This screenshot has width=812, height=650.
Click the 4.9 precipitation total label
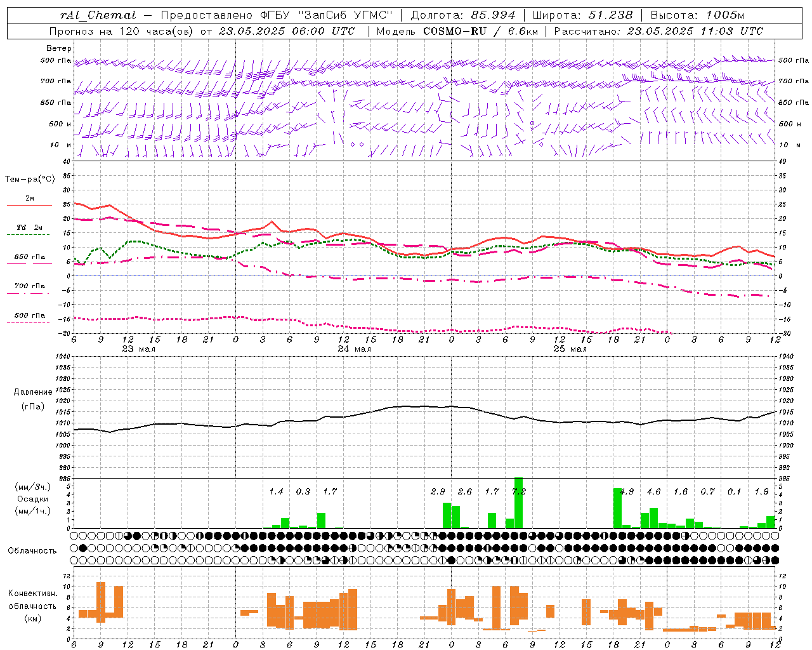[x=627, y=491]
